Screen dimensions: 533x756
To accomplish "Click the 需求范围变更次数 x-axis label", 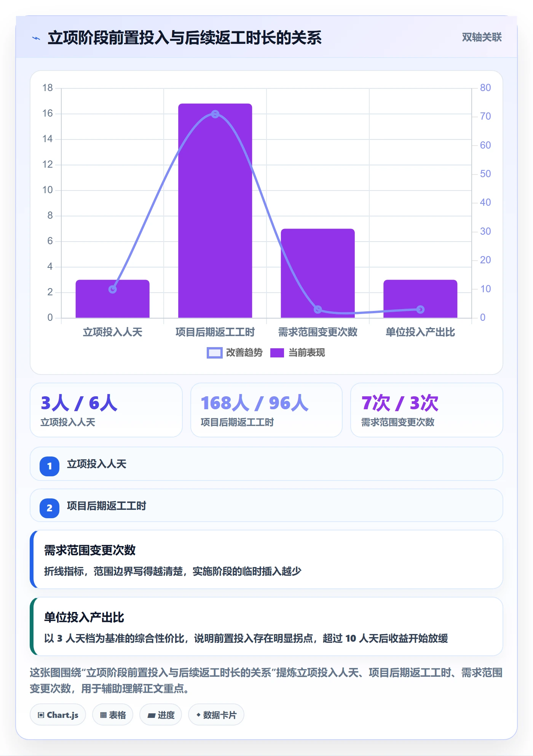I will (x=318, y=332).
